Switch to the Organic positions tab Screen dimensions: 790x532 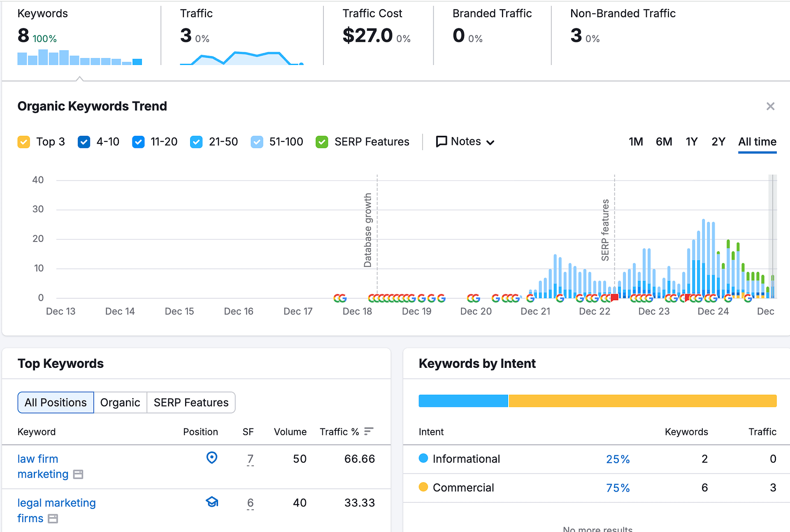coord(120,402)
